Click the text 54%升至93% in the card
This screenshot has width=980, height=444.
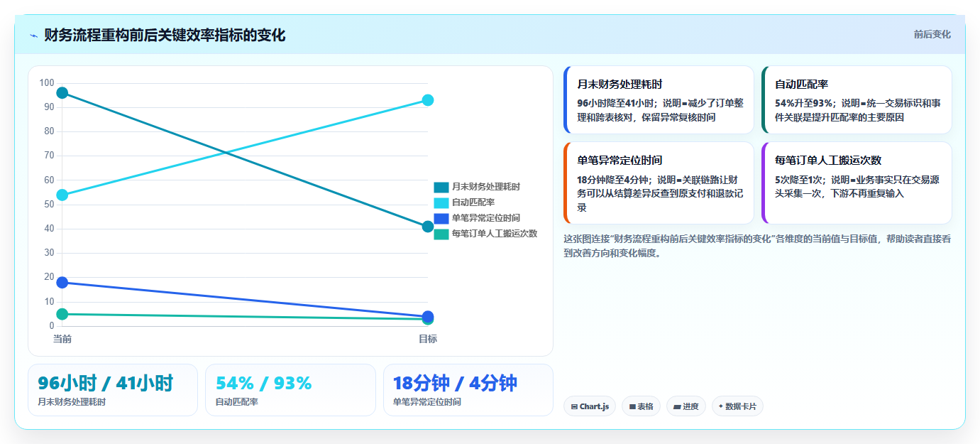[x=803, y=103]
